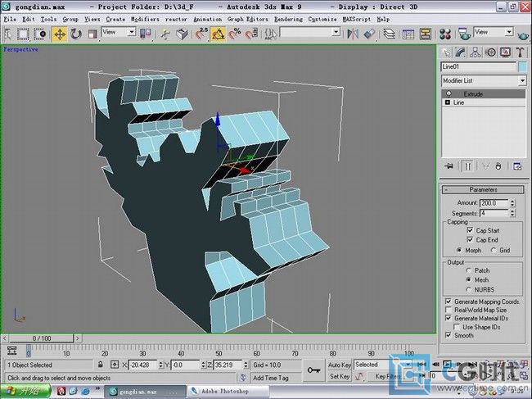Toggle Angle Snap icon
The width and height of the screenshot is (532, 399).
click(218, 34)
